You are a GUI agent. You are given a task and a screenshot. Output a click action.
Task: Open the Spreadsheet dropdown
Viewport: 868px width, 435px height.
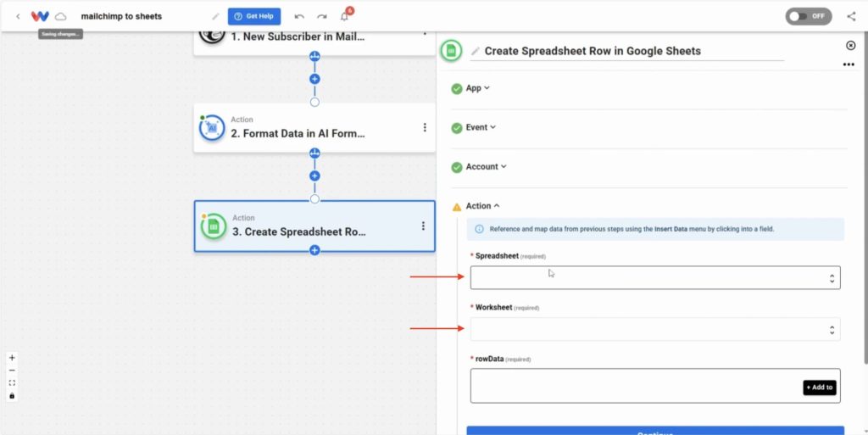[655, 278]
